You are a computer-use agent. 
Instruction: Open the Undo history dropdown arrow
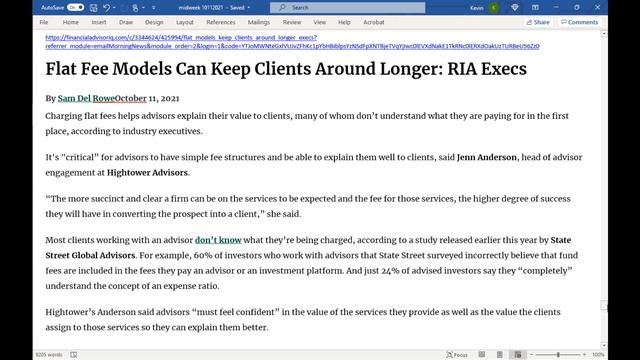tap(114, 7)
